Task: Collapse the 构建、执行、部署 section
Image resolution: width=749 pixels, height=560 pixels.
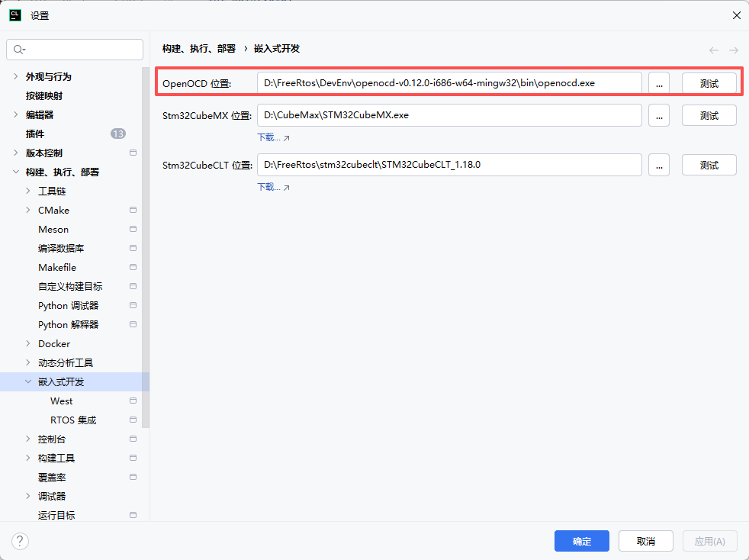Action: pyautogui.click(x=16, y=172)
